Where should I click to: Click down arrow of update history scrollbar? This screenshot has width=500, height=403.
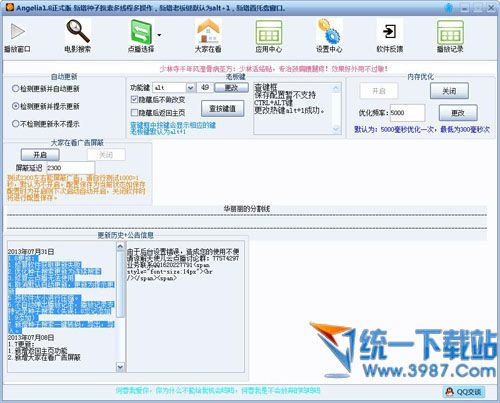(120, 367)
